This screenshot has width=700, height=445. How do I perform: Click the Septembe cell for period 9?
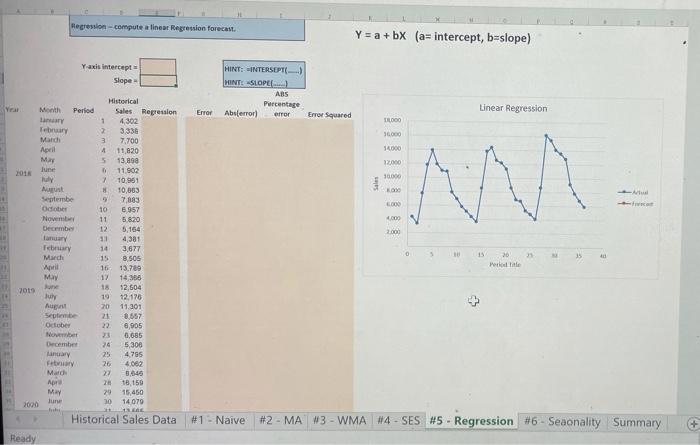click(x=58, y=199)
